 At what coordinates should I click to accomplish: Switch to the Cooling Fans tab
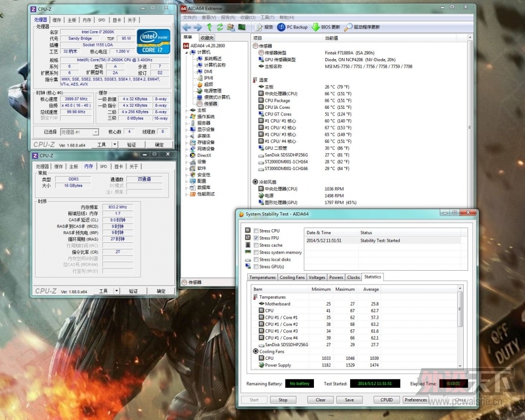292,277
